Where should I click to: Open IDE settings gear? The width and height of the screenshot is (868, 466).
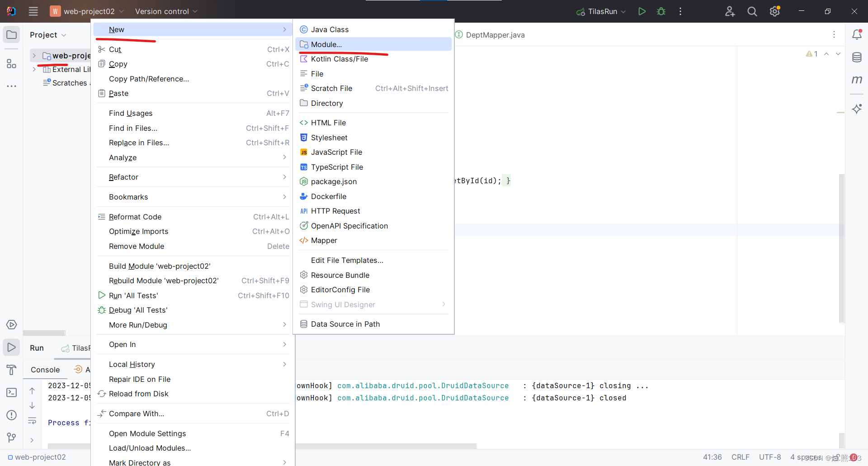click(774, 11)
